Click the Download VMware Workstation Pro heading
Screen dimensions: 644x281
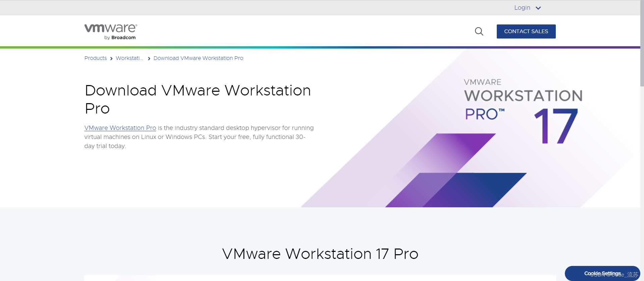pyautogui.click(x=198, y=99)
